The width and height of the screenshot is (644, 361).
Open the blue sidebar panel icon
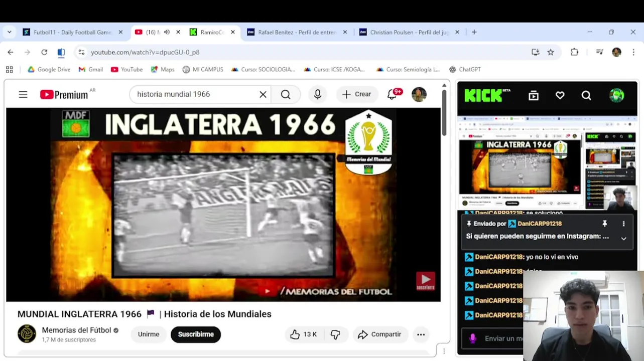tap(61, 52)
